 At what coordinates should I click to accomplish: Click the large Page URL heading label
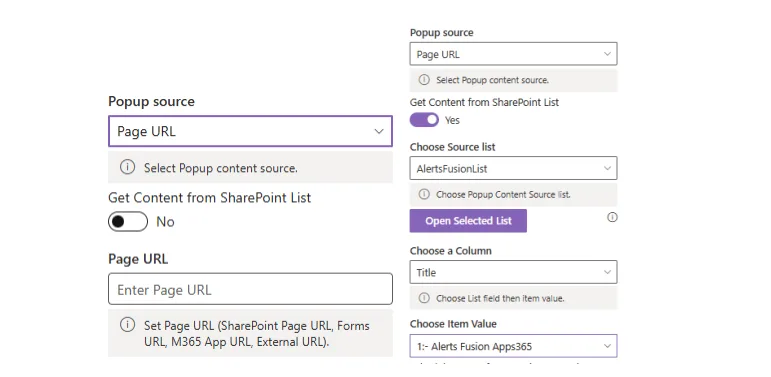(x=138, y=259)
